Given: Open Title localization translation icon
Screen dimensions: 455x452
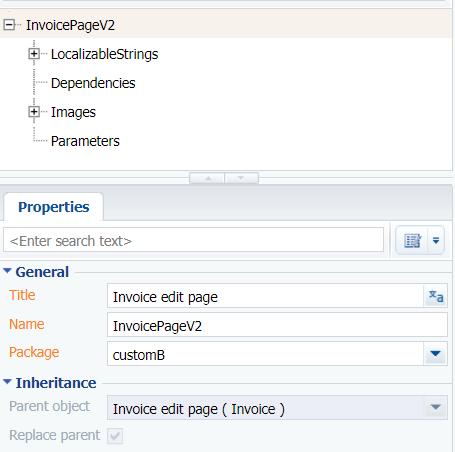Looking at the screenshot, I should [436, 296].
